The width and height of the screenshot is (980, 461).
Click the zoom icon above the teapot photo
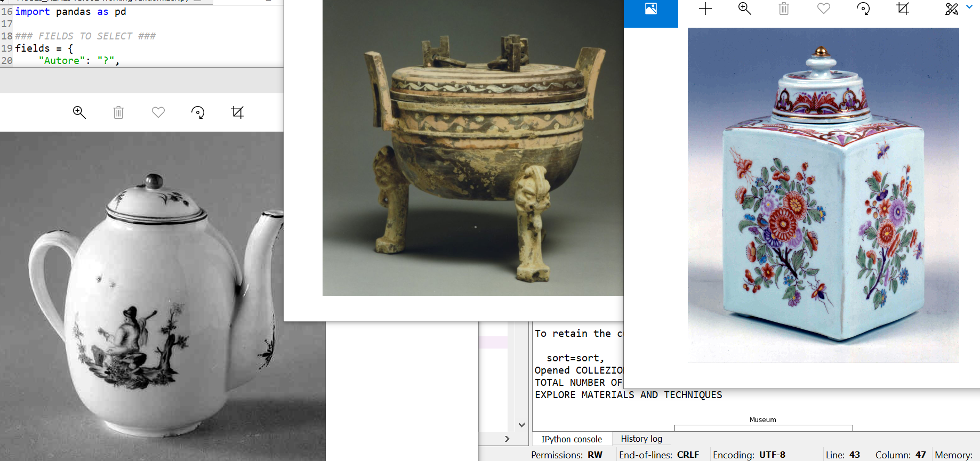point(79,112)
